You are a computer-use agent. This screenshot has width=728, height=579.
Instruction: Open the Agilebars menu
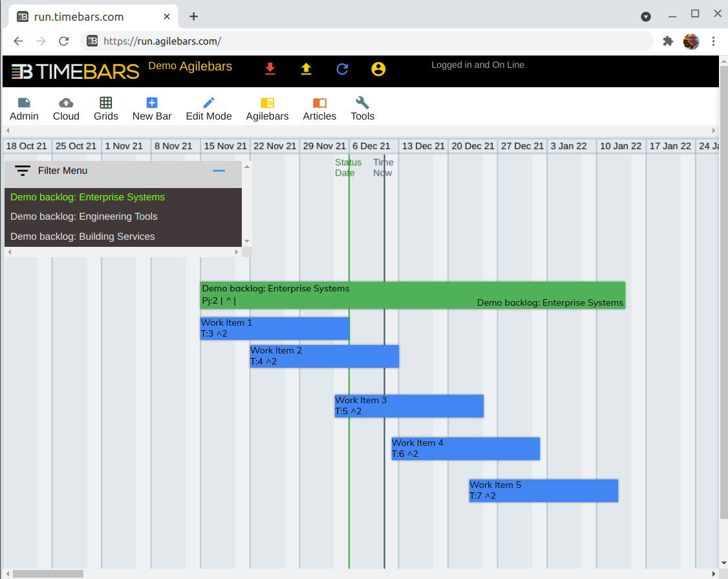coord(267,109)
